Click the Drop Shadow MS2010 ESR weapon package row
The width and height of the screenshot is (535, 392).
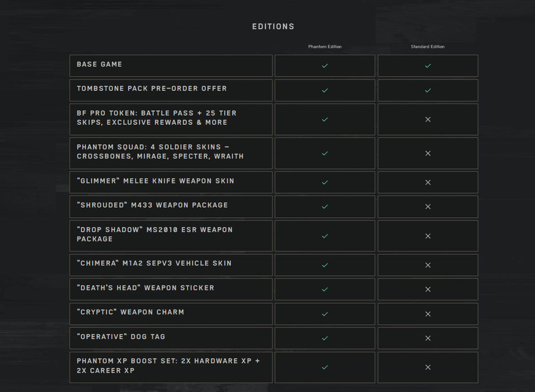(x=171, y=236)
